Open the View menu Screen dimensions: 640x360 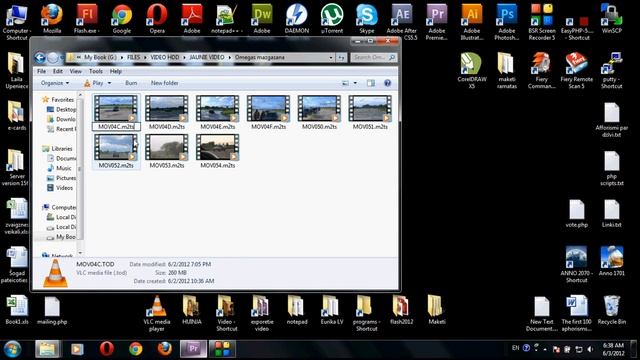[x=76, y=71]
